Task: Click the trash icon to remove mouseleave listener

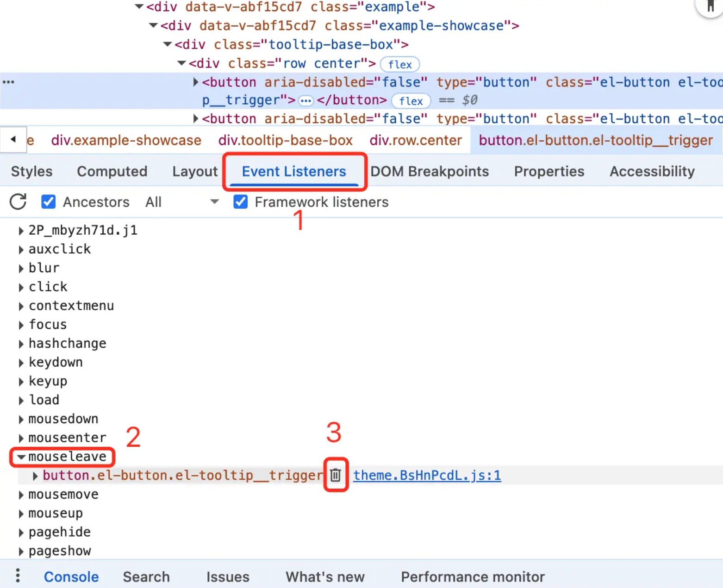Action: click(336, 475)
